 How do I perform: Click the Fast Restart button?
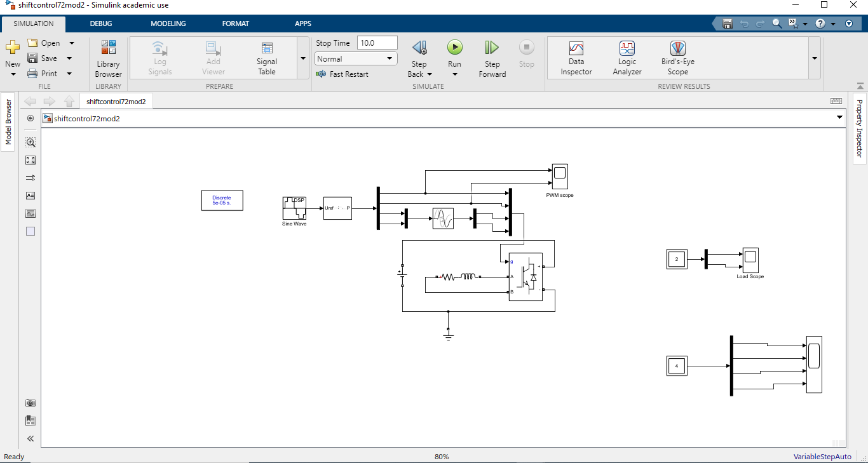pos(342,74)
